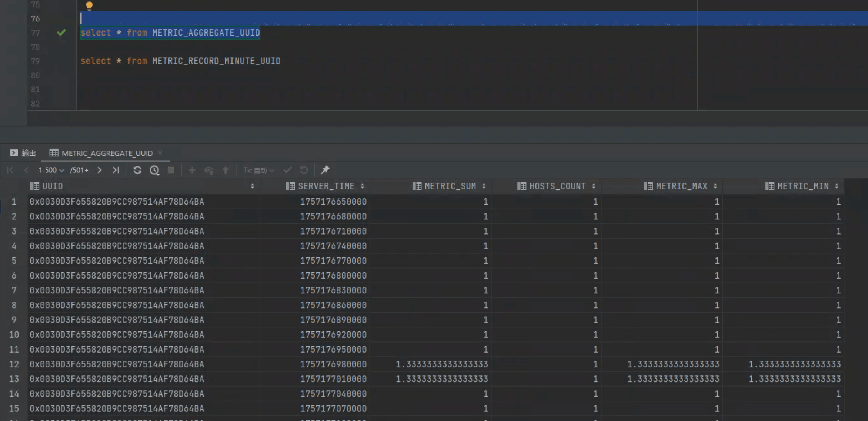Go to the previous page of results
Viewport: 868px width, 421px height.
pos(26,170)
